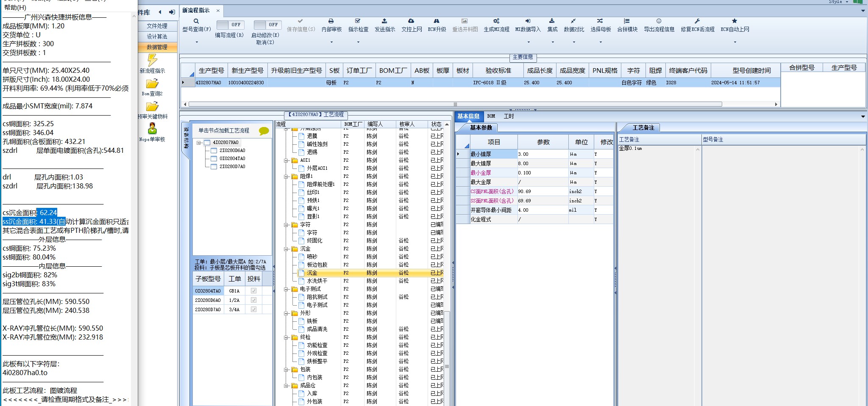Viewport: 868px width, 406px height.
Task: Click the left arrow icon in the 件库 header
Action: coord(160,12)
